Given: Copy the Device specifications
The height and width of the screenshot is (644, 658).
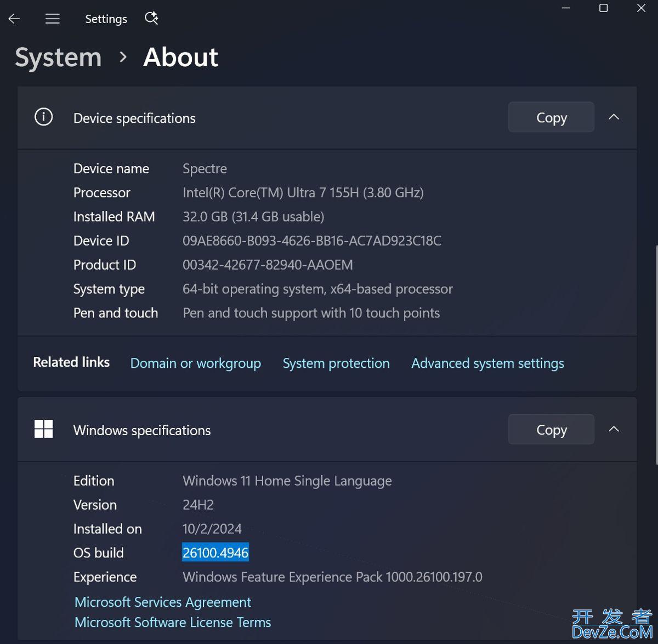Looking at the screenshot, I should [x=551, y=117].
